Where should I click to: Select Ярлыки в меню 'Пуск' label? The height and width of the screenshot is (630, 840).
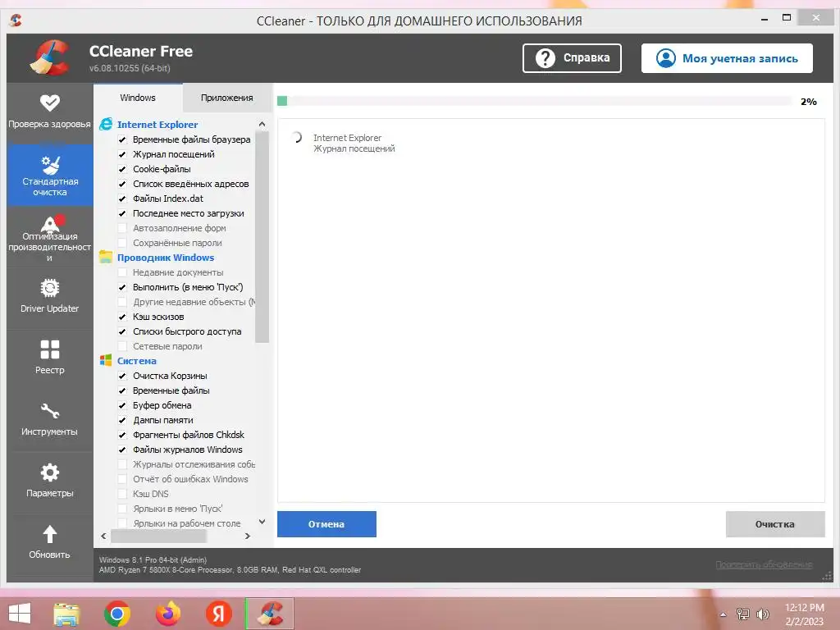(178, 509)
